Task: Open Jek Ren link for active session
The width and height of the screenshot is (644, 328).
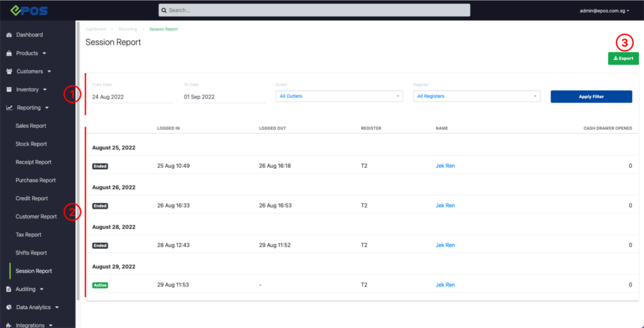Action: click(445, 285)
